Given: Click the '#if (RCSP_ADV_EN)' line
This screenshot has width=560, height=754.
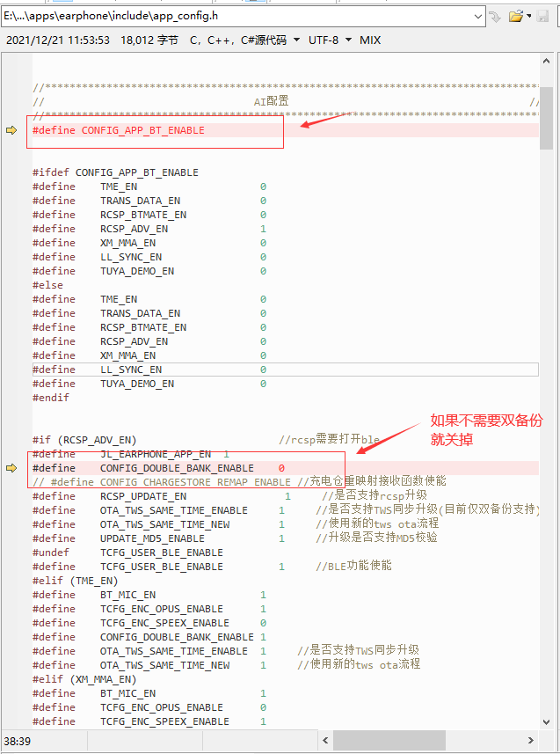Looking at the screenshot, I should (84, 440).
